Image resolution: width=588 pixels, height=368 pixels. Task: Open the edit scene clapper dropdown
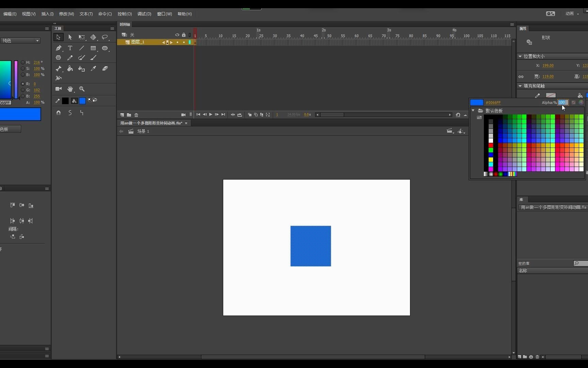pos(450,131)
